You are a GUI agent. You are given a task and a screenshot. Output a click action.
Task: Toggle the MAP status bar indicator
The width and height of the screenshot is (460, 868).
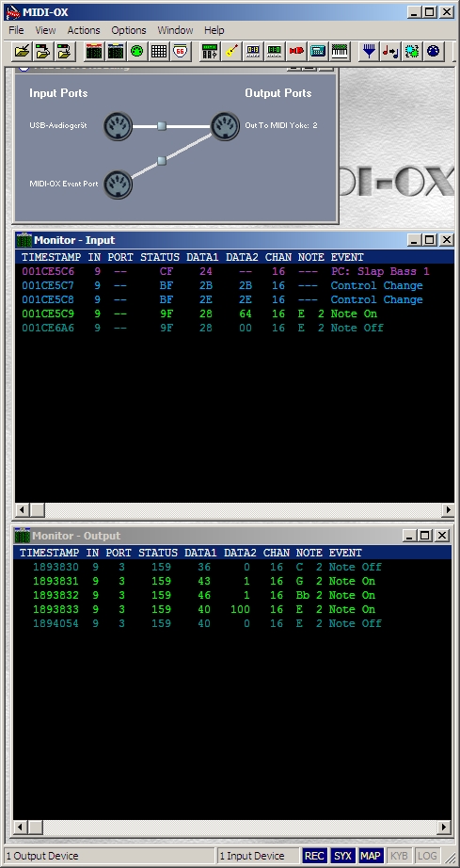click(371, 856)
